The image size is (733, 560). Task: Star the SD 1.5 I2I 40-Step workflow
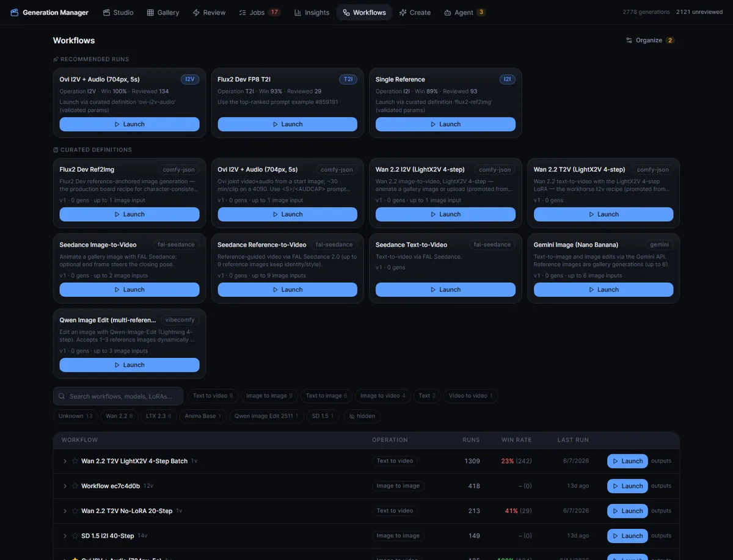click(x=75, y=536)
